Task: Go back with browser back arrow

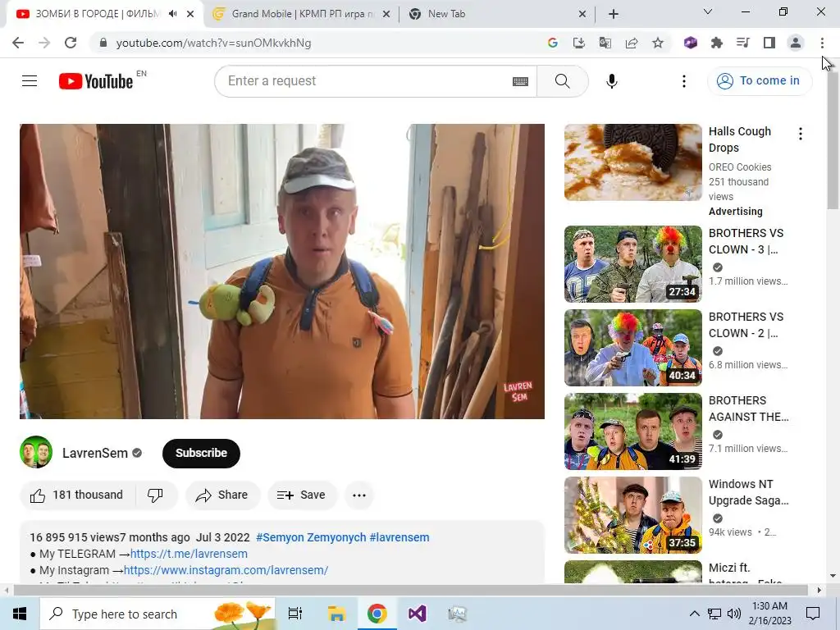Action: 18,43
